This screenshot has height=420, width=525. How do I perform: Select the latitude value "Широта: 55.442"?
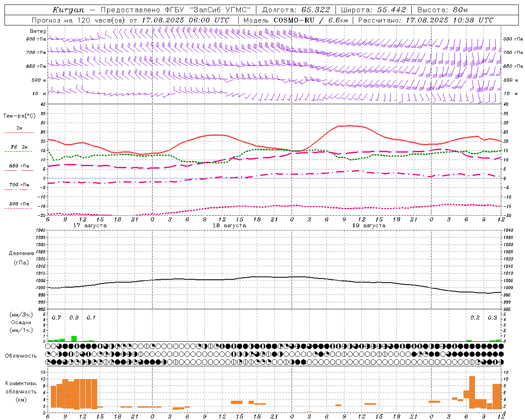click(x=373, y=10)
